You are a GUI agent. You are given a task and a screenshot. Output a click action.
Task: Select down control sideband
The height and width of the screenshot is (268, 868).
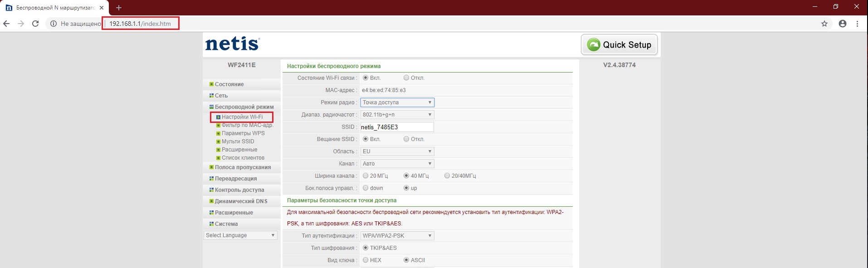point(366,188)
